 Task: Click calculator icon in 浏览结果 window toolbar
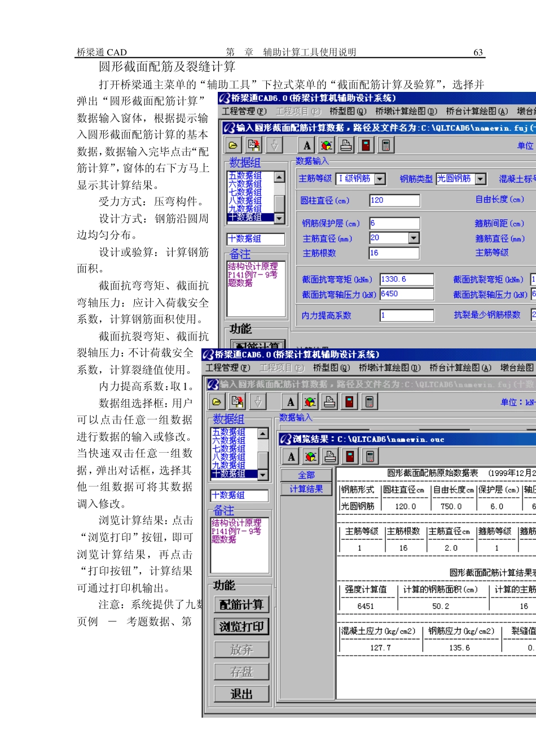coord(370,456)
